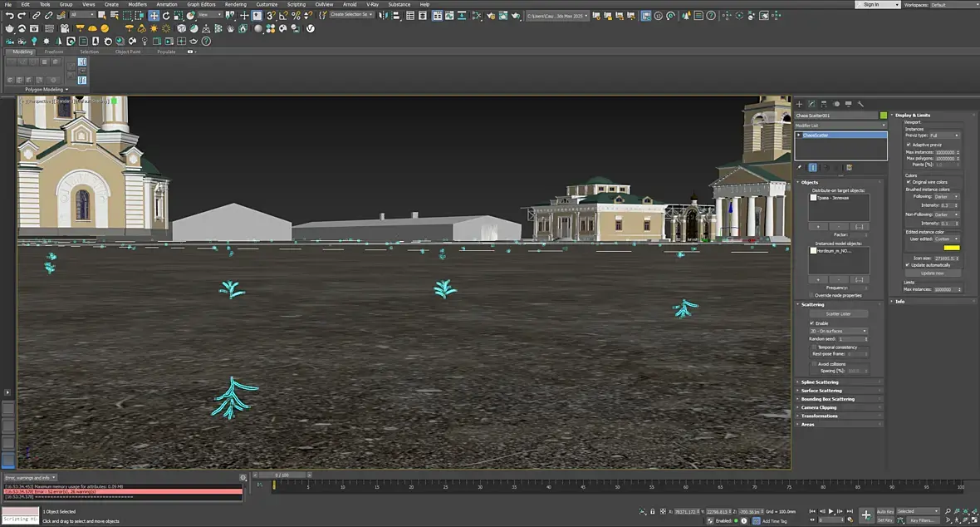This screenshot has width=980, height=527.
Task: Disable Update automatically checkbox
Action: [908, 265]
